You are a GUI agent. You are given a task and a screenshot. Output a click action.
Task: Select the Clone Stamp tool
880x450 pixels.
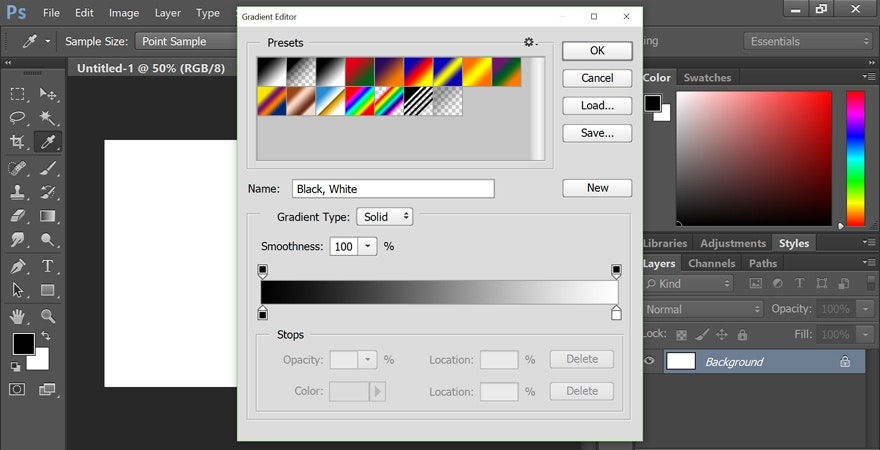18,192
